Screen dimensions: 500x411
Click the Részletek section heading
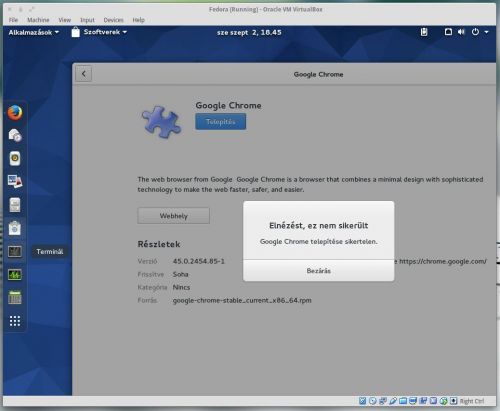point(159,244)
